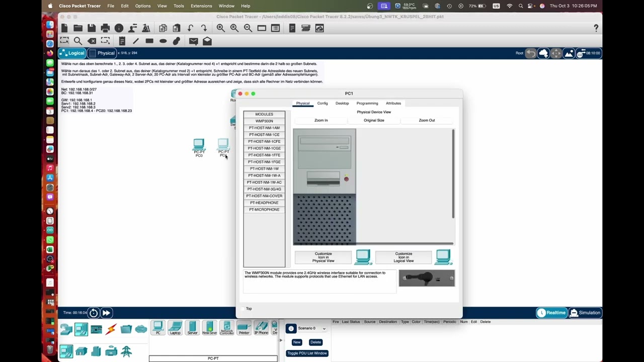Expand the PDU list panel arrow
644x362 pixels.
(x=281, y=340)
